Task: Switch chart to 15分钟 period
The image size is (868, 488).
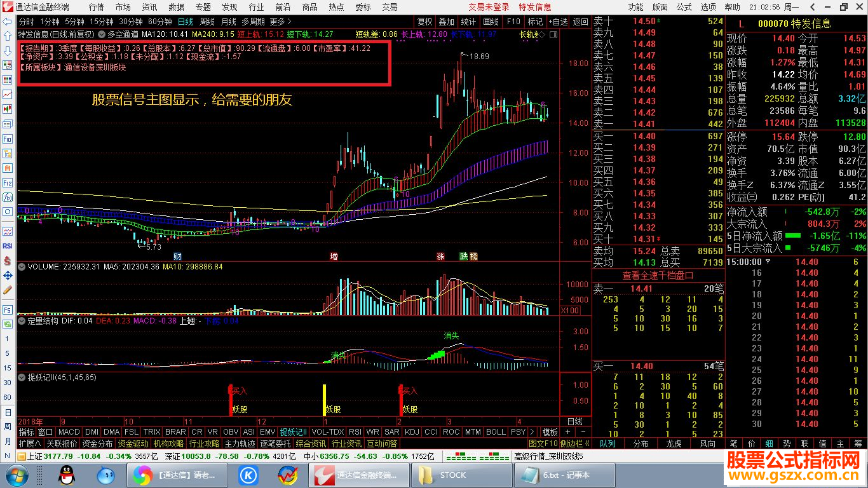Action: (x=102, y=22)
